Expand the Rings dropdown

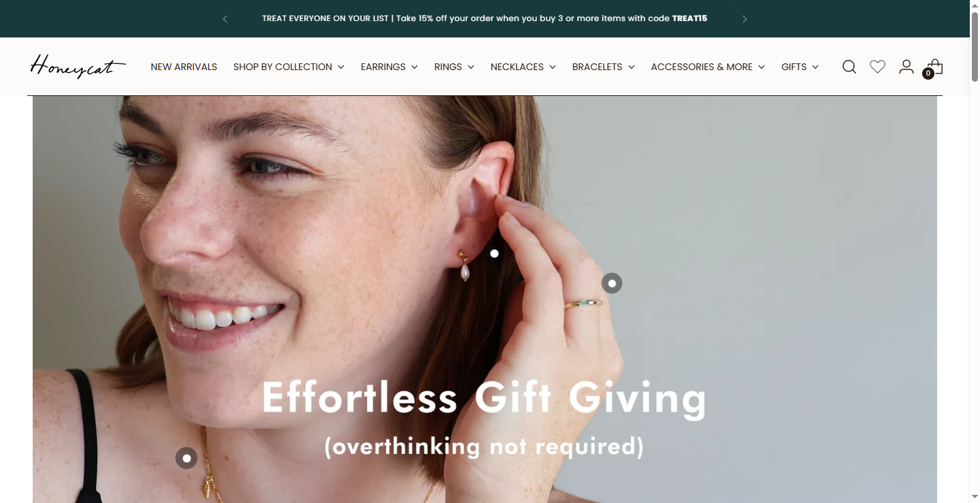[x=455, y=67]
